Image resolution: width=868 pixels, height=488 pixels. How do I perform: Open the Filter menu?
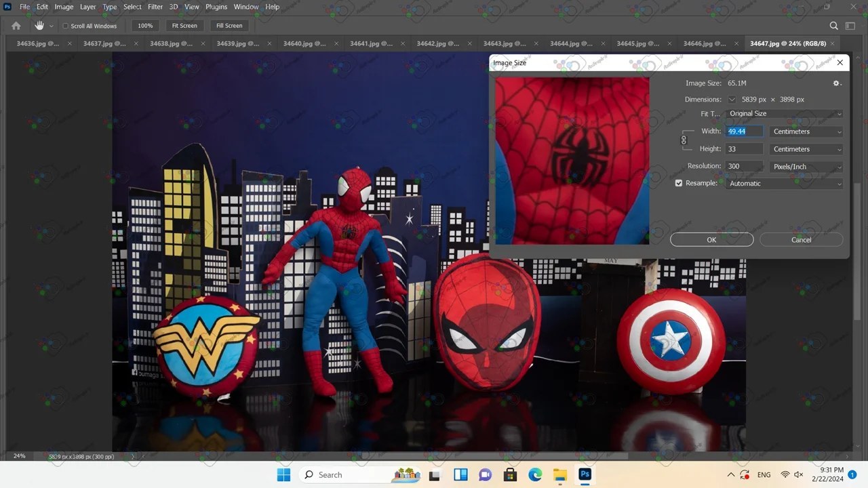click(155, 7)
